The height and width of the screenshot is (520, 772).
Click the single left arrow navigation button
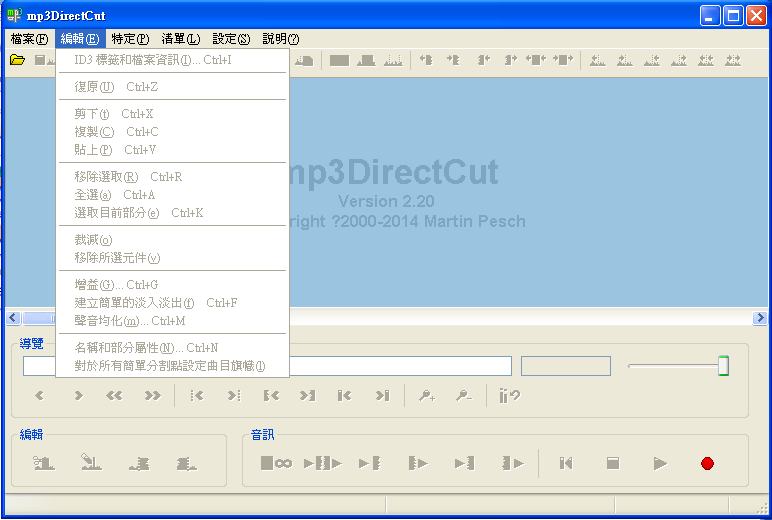pos(39,395)
